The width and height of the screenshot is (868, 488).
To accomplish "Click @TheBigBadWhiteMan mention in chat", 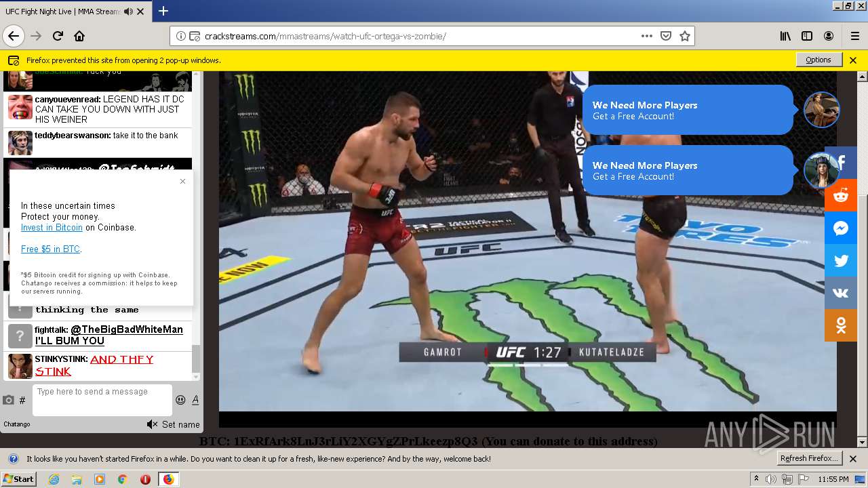I will coord(127,329).
